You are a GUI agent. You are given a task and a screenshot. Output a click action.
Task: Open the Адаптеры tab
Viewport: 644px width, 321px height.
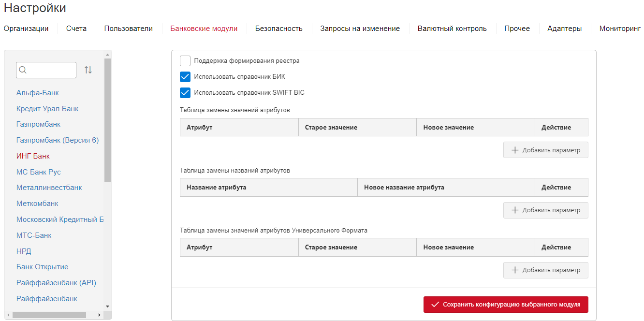[565, 29]
